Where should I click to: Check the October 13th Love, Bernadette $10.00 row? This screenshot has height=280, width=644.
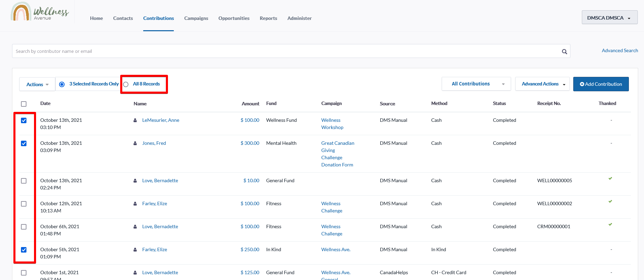[24, 181]
